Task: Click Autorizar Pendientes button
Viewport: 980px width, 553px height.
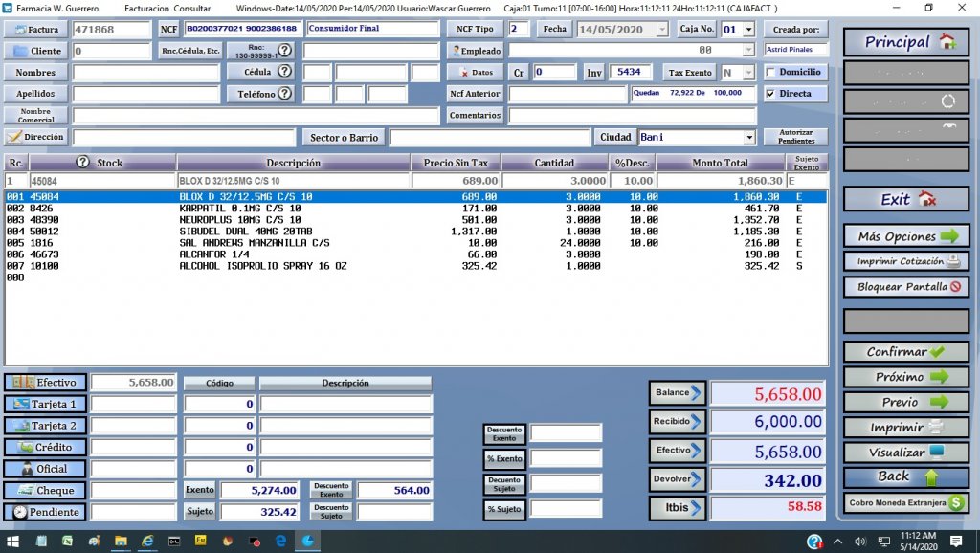Action: [795, 137]
